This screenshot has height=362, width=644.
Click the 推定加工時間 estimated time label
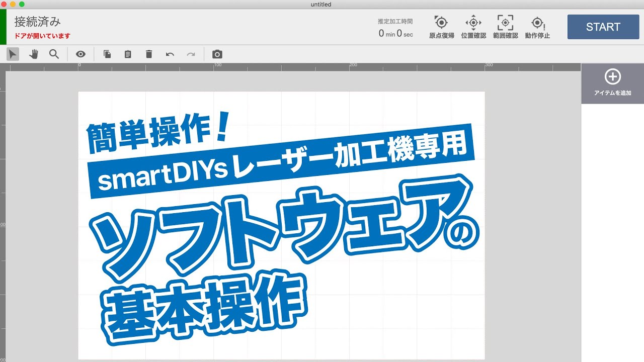pos(395,22)
